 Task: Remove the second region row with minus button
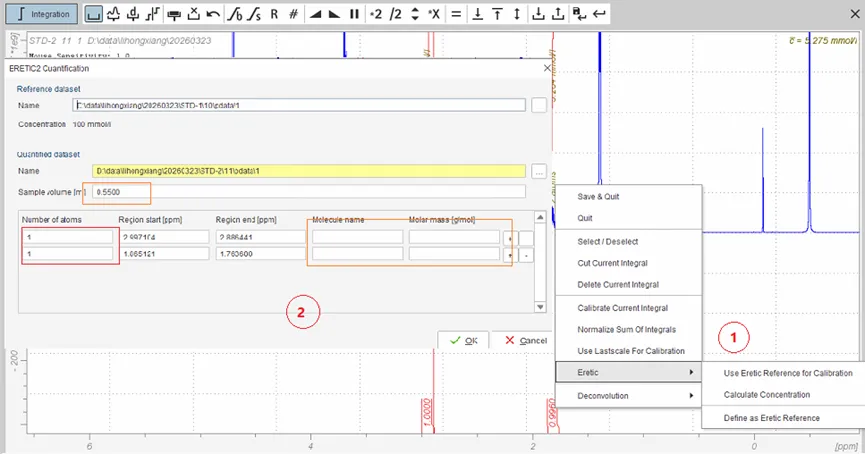pyautogui.click(x=526, y=255)
